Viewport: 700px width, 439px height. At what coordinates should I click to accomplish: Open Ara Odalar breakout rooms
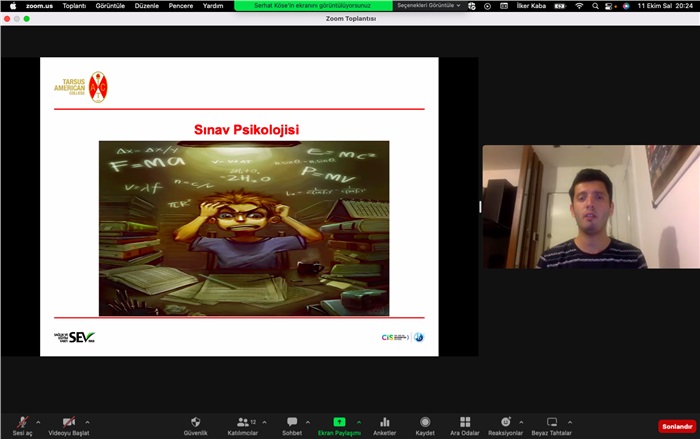pyautogui.click(x=465, y=426)
